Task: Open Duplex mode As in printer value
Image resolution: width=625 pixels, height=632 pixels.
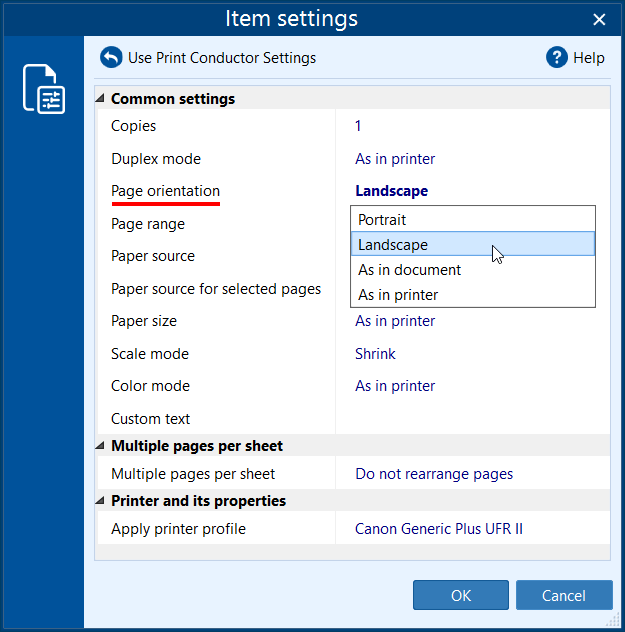Action: (x=395, y=159)
